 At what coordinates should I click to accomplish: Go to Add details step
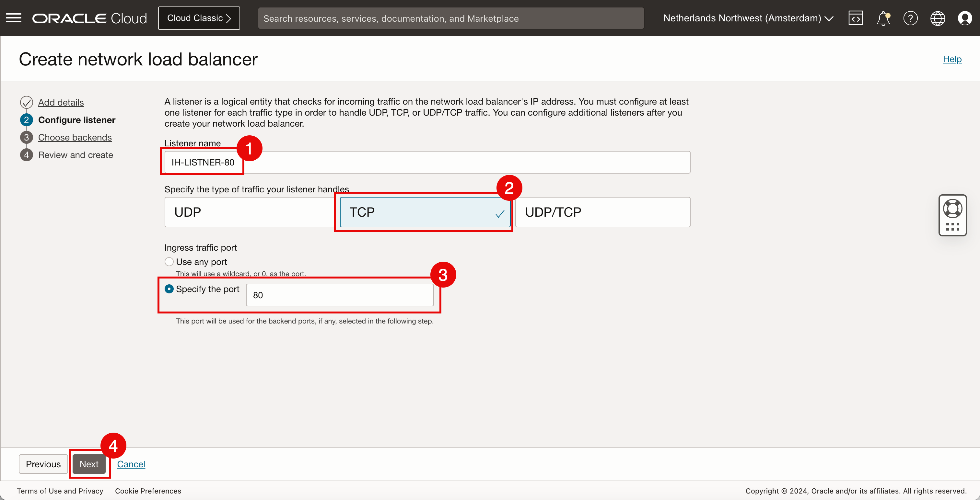(x=61, y=102)
